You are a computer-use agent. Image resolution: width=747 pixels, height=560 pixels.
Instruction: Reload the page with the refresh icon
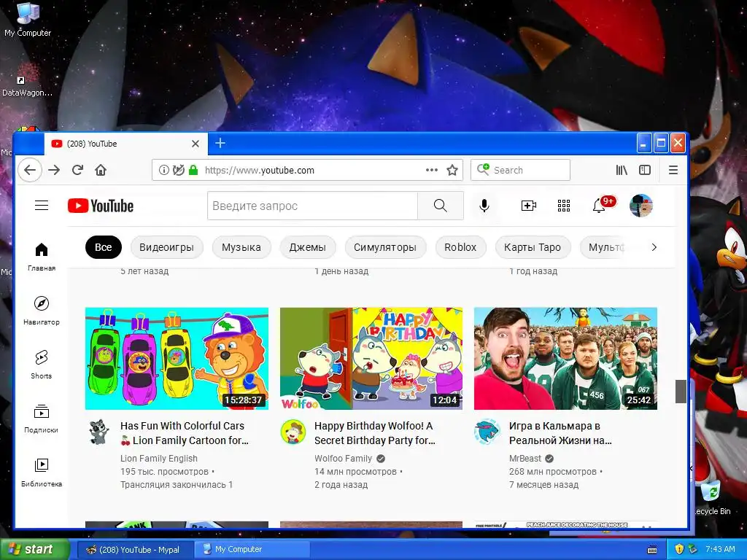coord(77,170)
